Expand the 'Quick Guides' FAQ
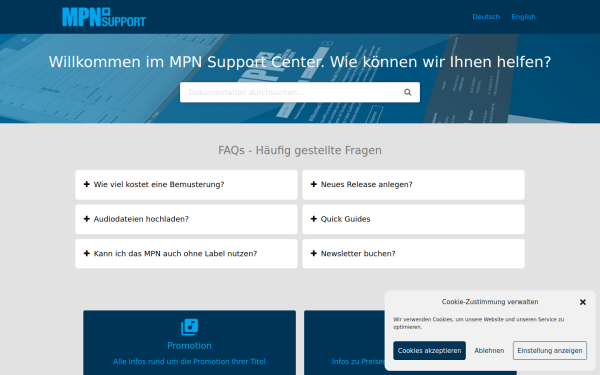 [413, 219]
